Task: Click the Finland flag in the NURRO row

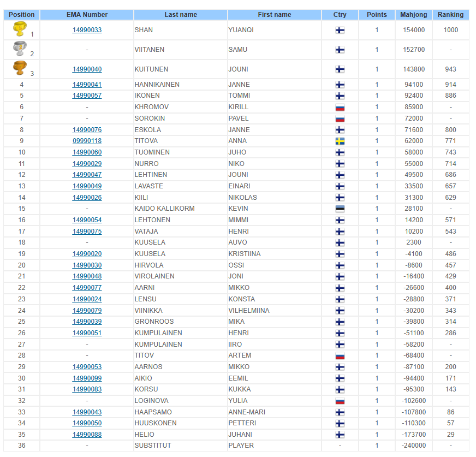Action: click(x=340, y=164)
